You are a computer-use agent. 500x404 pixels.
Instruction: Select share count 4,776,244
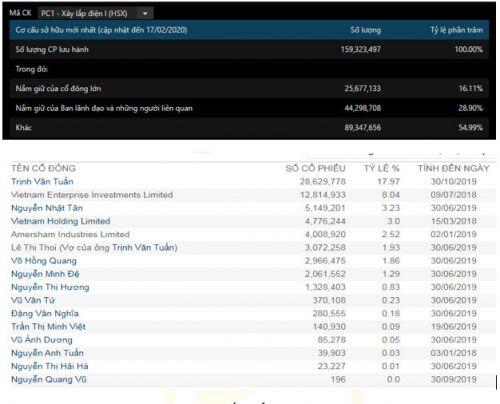(x=325, y=221)
